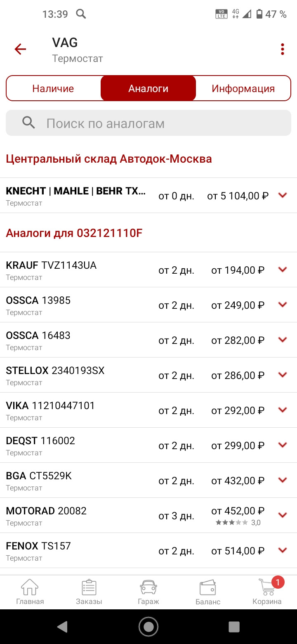
Task: Expand MOTORAD 20082 offers chevron
Action: (283, 515)
